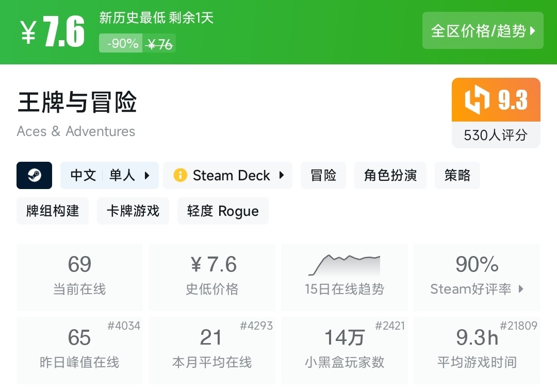The width and height of the screenshot is (557, 392).
Task: Select the 角色扮演 genre tag
Action: pos(390,175)
